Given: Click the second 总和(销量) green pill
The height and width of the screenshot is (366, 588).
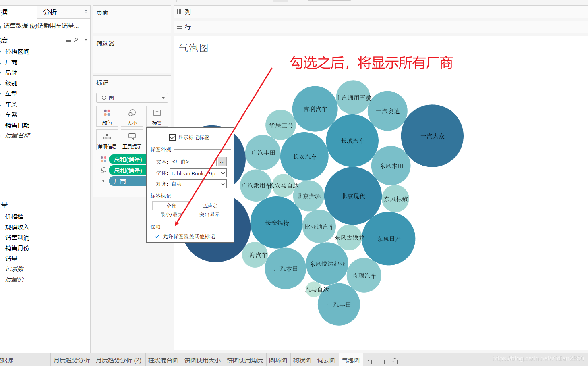Looking at the screenshot, I should pyautogui.click(x=128, y=170).
